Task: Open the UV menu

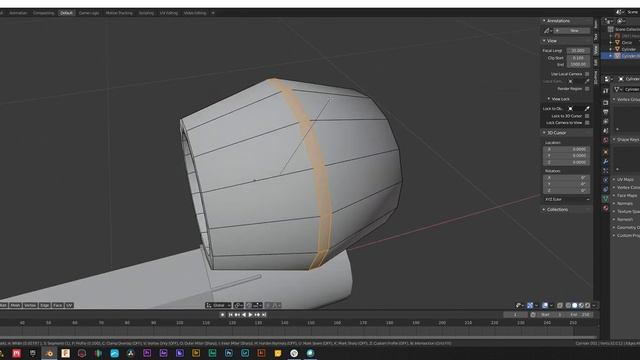Action: (x=69, y=305)
